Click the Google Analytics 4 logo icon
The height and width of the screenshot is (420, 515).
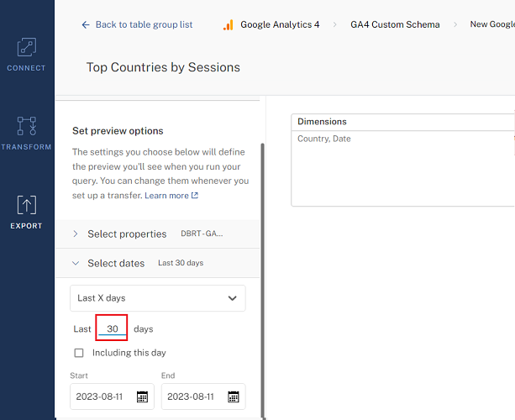229,24
